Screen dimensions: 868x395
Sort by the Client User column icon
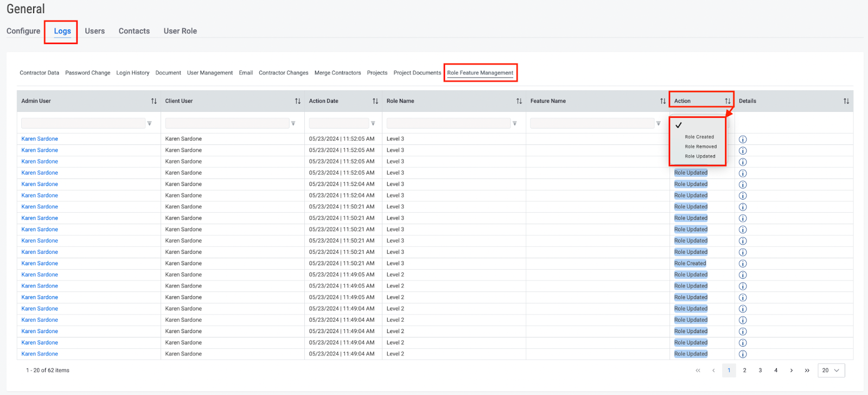pos(297,101)
